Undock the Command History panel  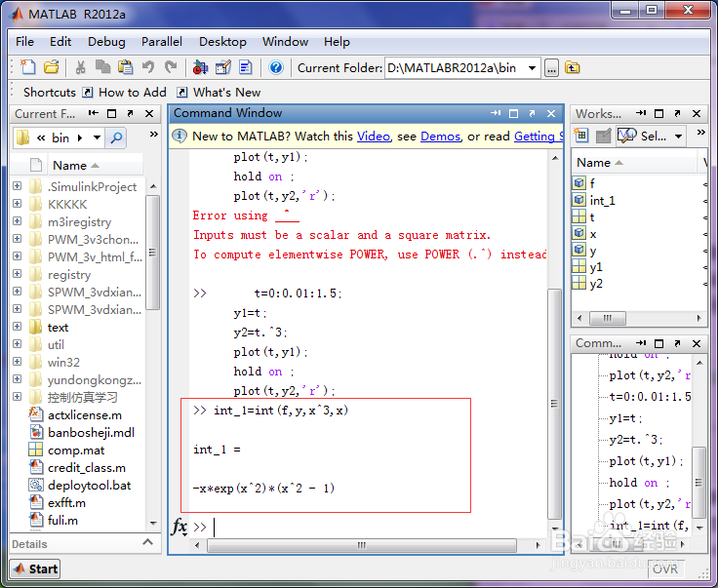pos(677,343)
